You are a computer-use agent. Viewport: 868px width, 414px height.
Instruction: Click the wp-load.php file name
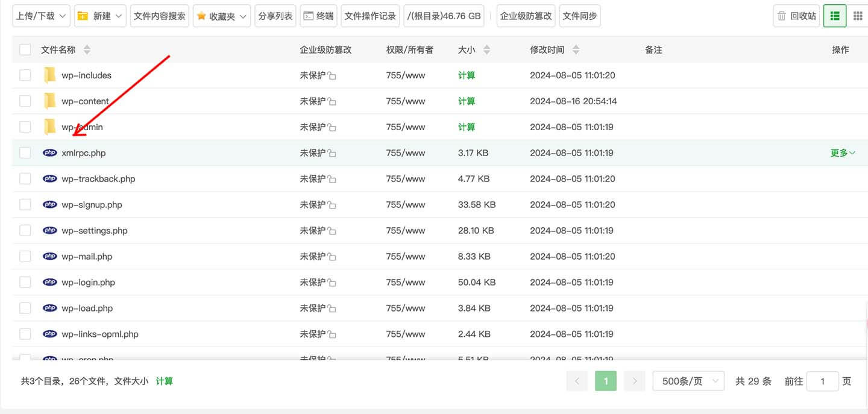(x=87, y=309)
